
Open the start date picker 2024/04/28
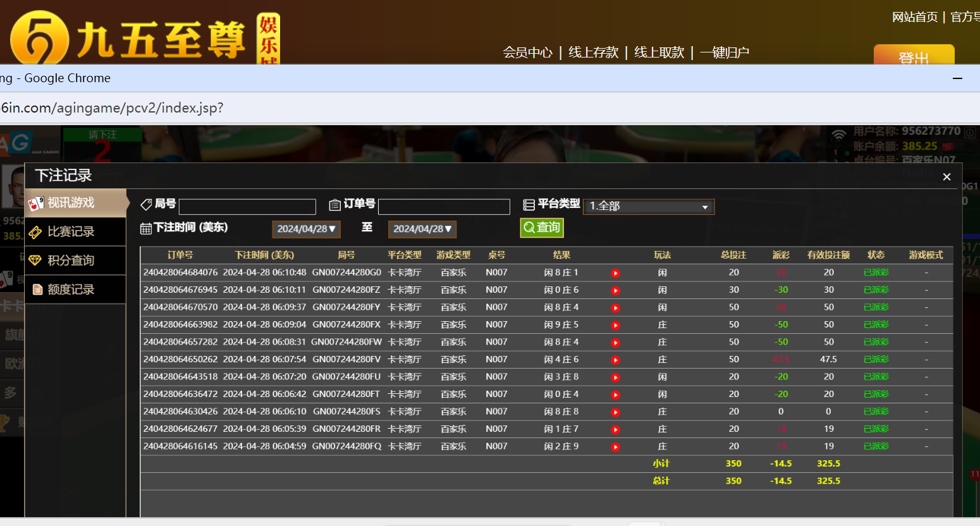point(306,229)
